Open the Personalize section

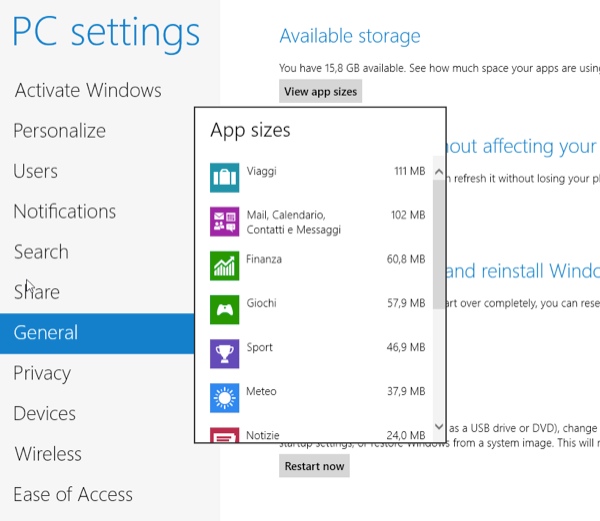(59, 131)
